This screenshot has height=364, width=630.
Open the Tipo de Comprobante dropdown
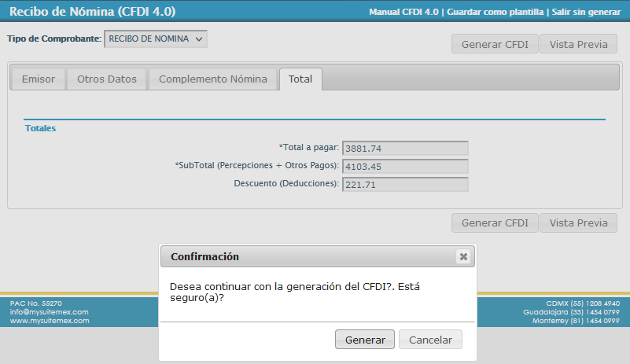tap(156, 39)
